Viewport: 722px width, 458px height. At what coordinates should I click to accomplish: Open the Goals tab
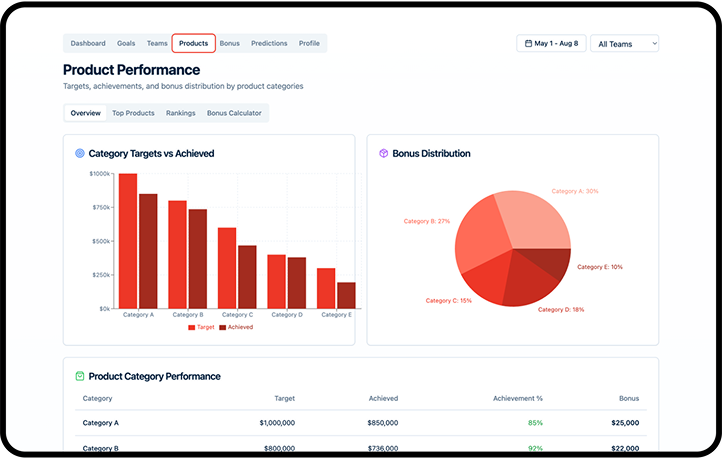click(126, 44)
